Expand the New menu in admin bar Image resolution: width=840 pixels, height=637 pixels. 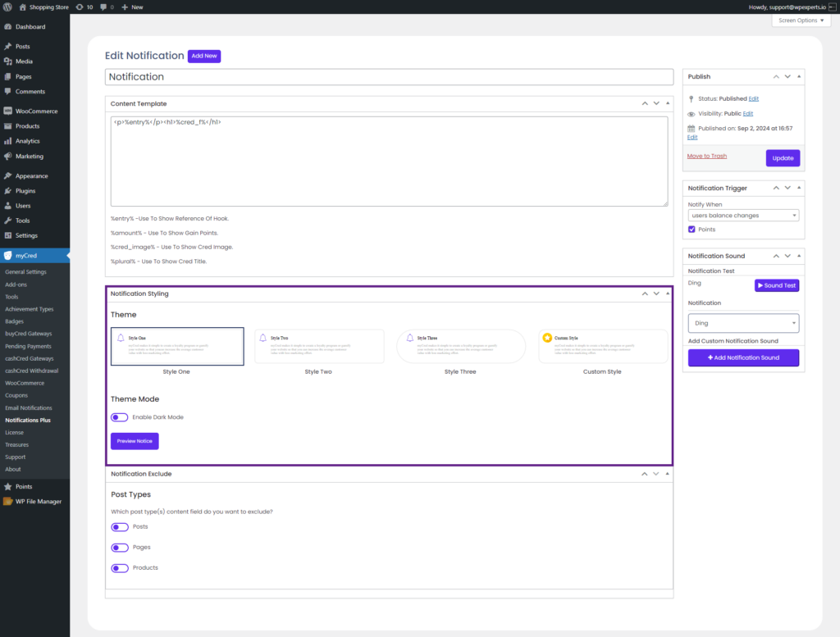[131, 7]
